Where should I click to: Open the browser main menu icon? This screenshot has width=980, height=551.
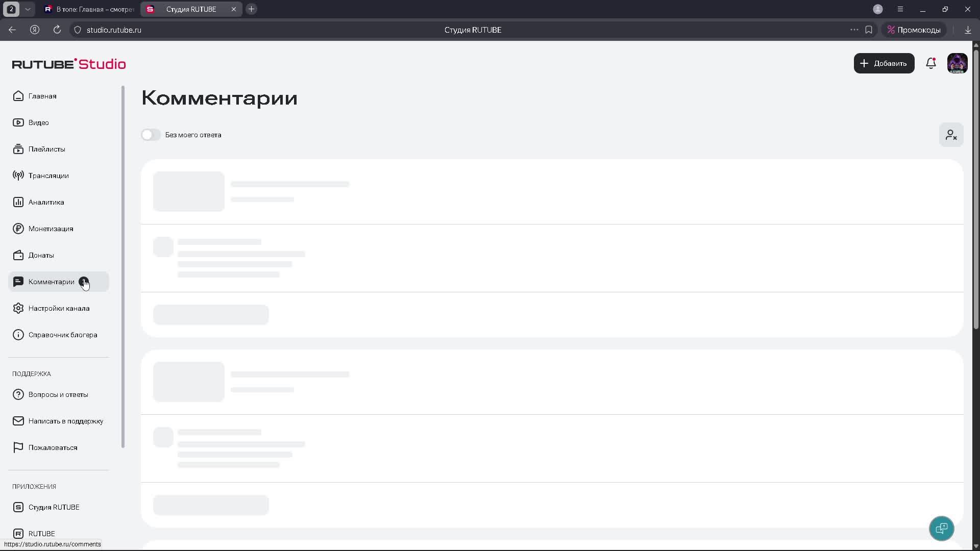(900, 9)
